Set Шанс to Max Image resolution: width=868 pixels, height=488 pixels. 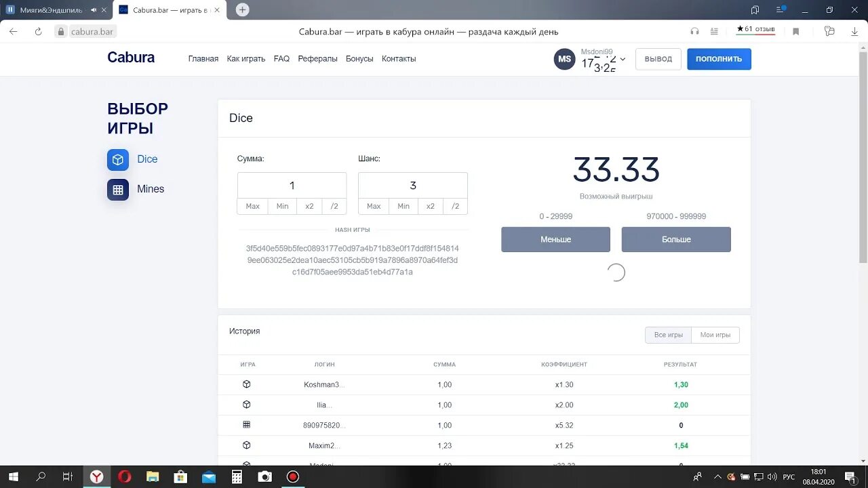[374, 206]
